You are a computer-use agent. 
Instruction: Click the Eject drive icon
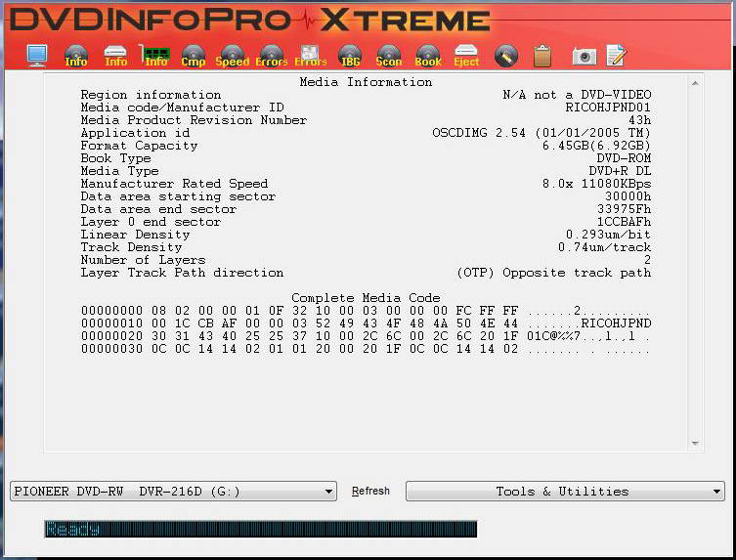466,57
